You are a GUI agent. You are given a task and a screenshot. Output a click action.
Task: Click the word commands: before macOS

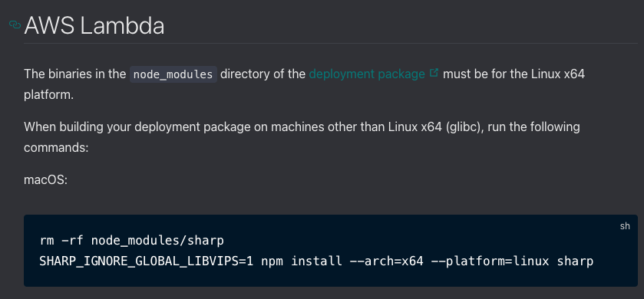[x=56, y=148]
